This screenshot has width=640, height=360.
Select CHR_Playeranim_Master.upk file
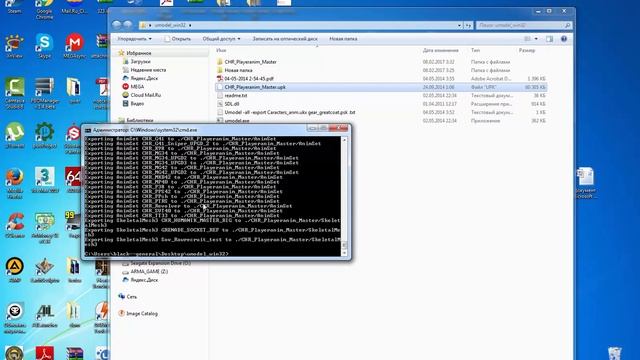point(380,87)
